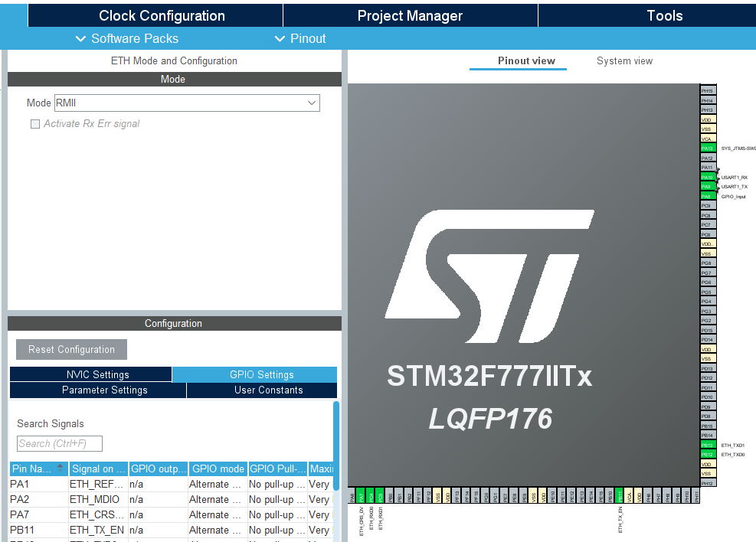Sort by the Signal on Pin column header
The height and width of the screenshot is (542, 756).
tap(98, 469)
